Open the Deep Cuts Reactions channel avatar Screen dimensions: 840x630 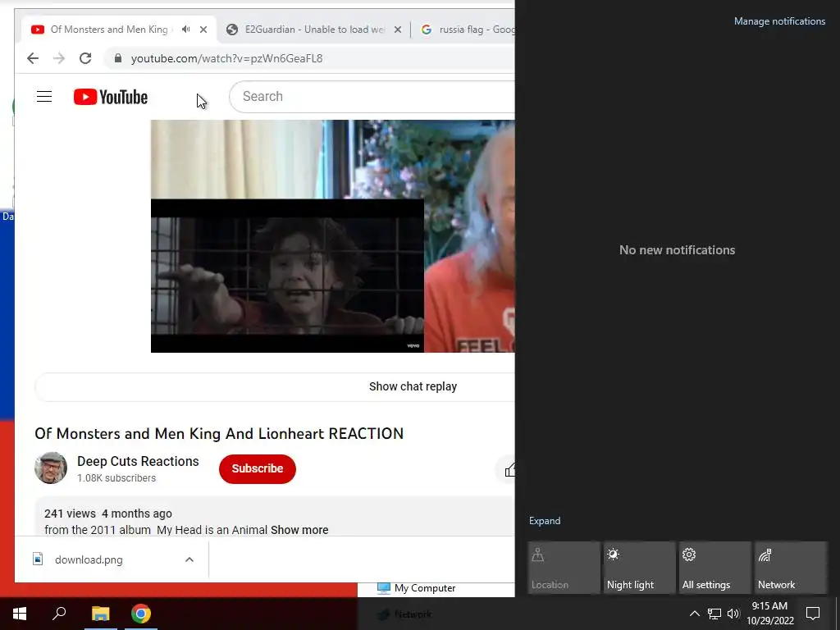(51, 468)
